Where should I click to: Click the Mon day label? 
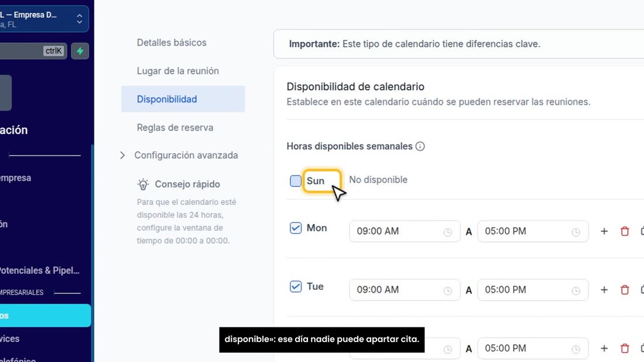point(317,228)
